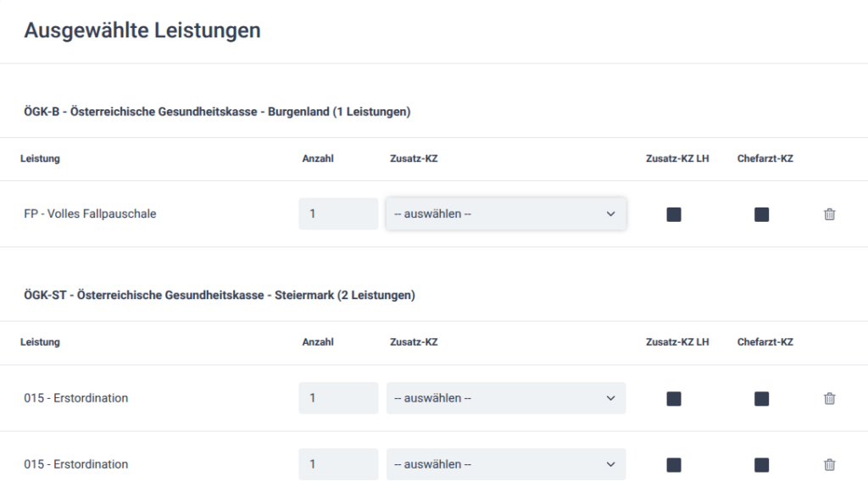Click Anzahl field for Volles Fallpauschale
This screenshot has width=868, height=493.
(x=337, y=214)
